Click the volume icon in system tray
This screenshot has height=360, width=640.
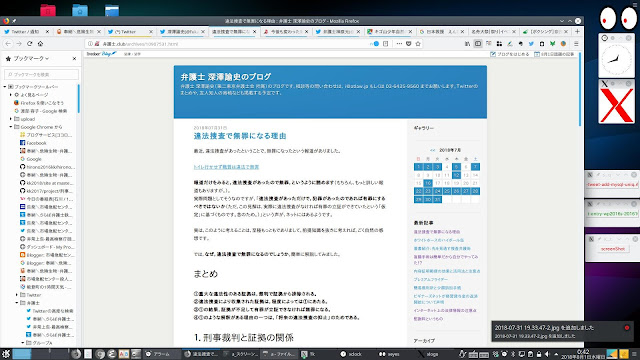pyautogui.click(x=547, y=354)
